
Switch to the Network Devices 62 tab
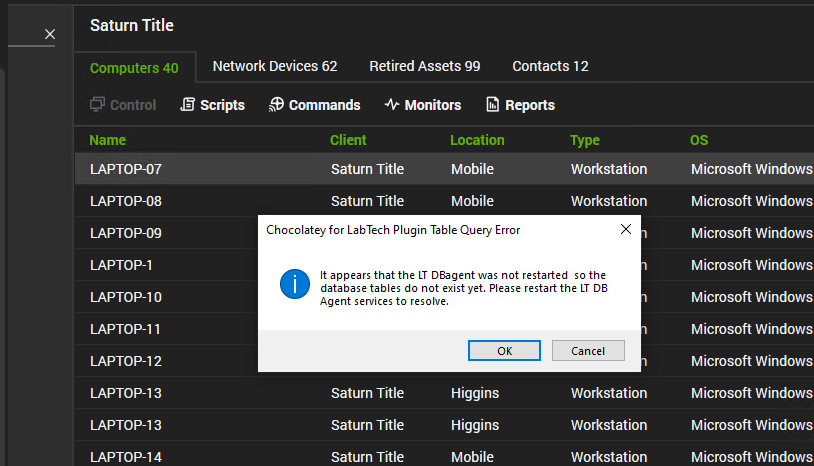[275, 66]
